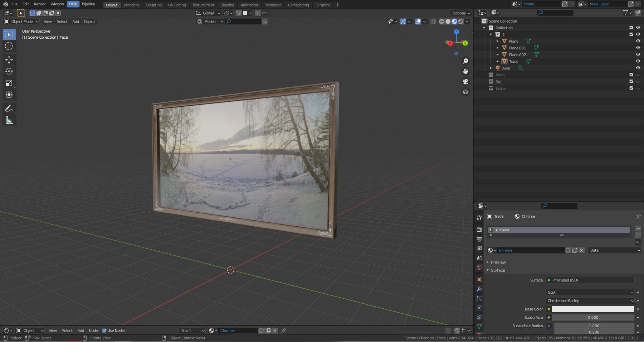Open the Models dropdown in the viewport header
644x342 pixels.
tap(210, 21)
